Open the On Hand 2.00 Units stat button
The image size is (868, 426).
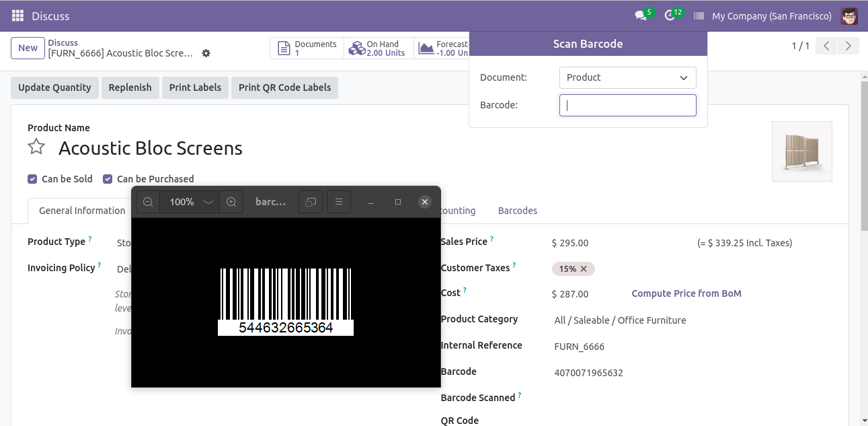(378, 48)
